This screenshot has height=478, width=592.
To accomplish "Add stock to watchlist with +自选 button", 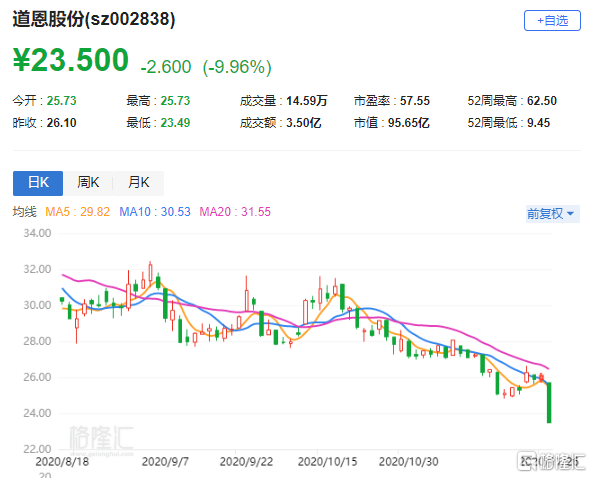I will (x=552, y=20).
